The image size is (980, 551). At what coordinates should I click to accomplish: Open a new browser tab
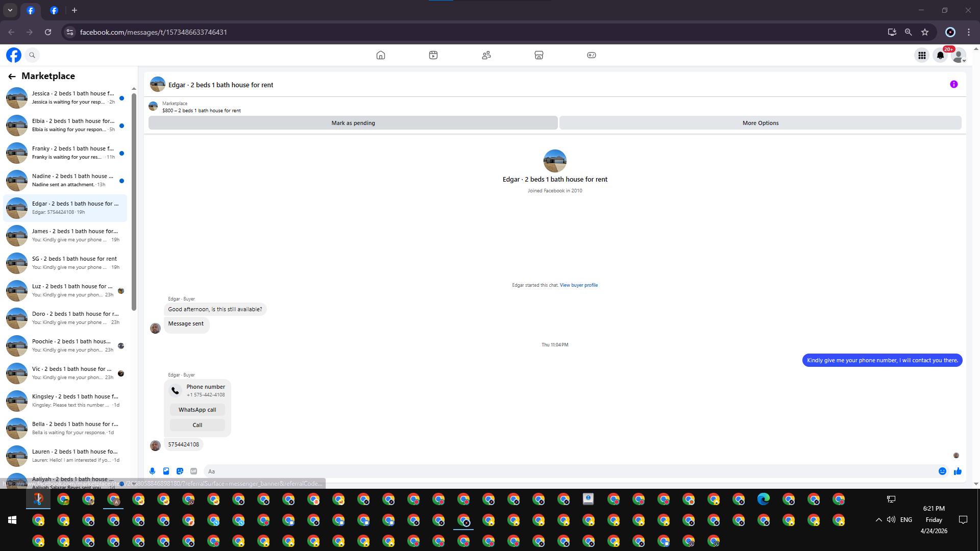tap(75, 10)
